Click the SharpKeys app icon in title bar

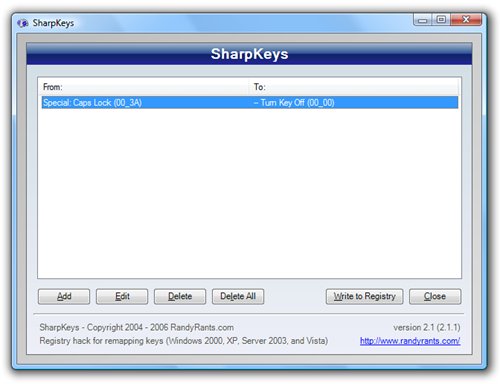pyautogui.click(x=23, y=23)
